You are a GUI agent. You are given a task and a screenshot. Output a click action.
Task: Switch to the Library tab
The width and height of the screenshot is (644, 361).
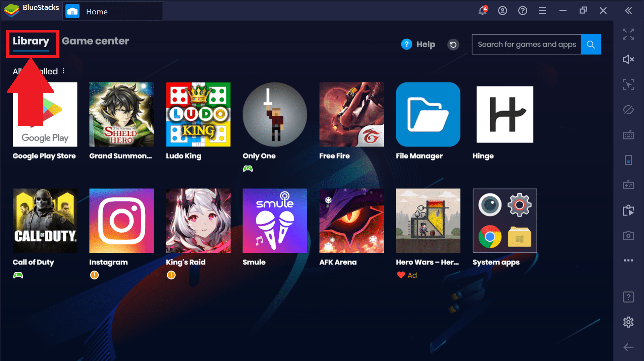click(x=31, y=41)
